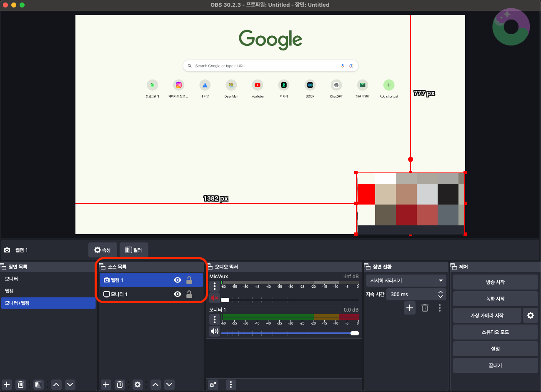
Task: Open advanced audio properties gear icon
Action: click(x=213, y=385)
